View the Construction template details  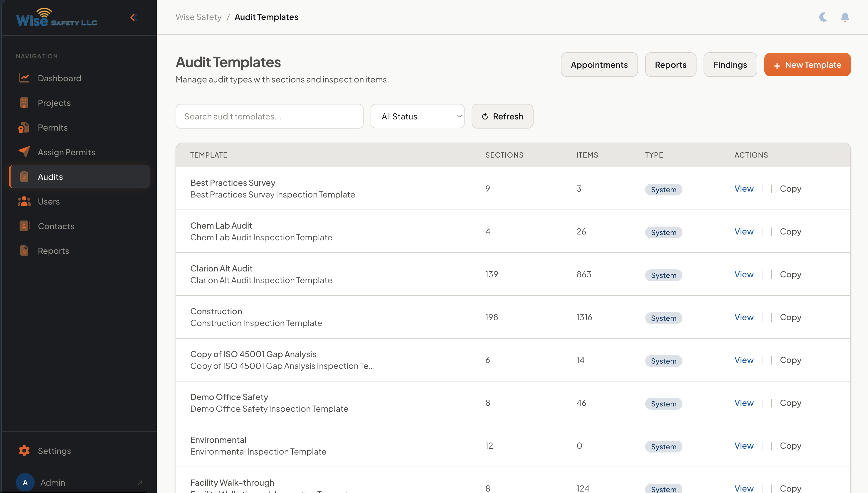click(743, 317)
